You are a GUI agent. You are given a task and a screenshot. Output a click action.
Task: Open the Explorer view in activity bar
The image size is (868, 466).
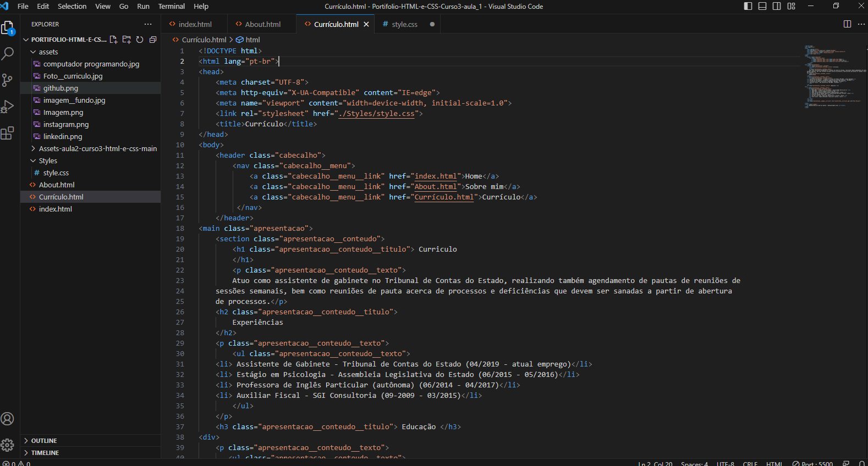[8, 27]
